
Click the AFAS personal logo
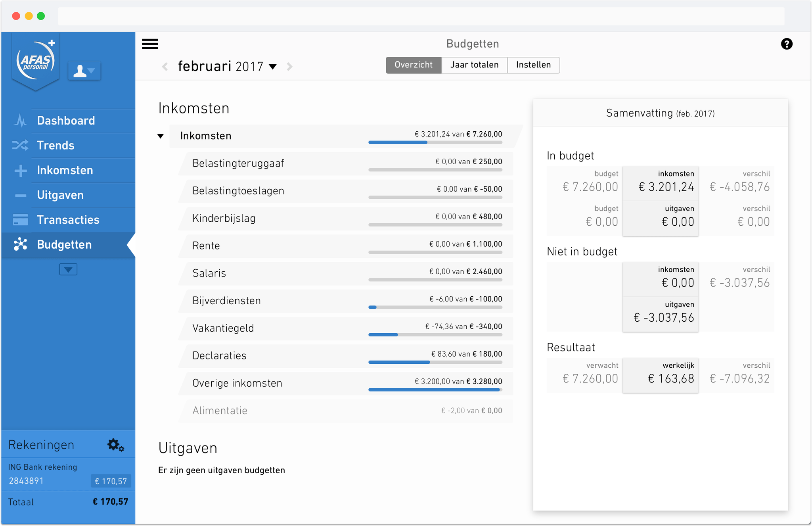pyautogui.click(x=36, y=60)
